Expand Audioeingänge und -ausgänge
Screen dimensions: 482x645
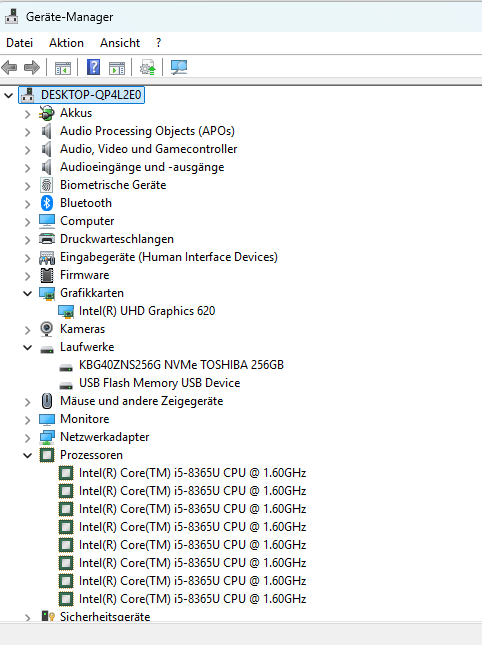pos(27,168)
